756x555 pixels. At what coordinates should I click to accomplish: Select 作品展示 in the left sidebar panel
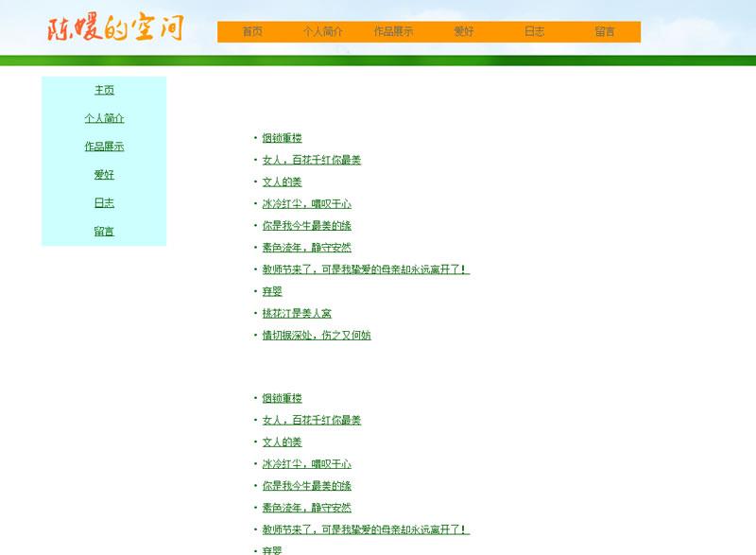104,147
